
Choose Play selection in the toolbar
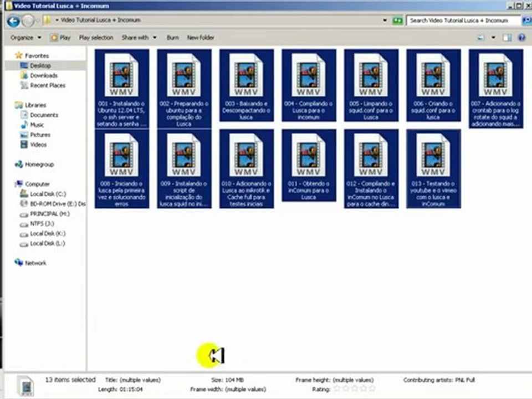(96, 37)
